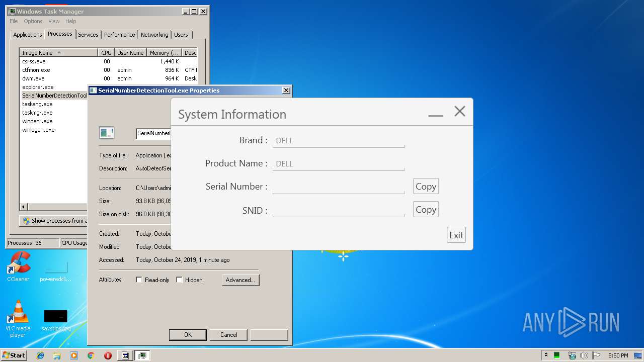Screen dimensions: 644x362
Task: Select the VLC media player desktop shortcut
Action: tap(18, 319)
